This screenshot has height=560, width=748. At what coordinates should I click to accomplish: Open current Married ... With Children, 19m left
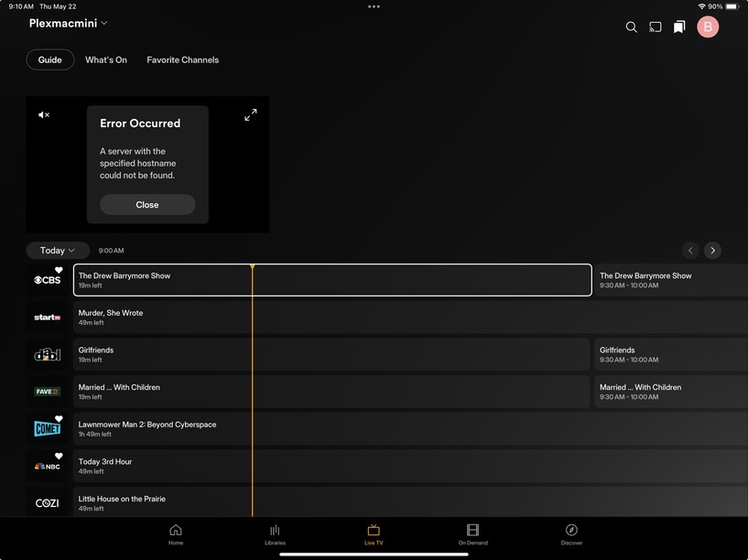(331, 392)
